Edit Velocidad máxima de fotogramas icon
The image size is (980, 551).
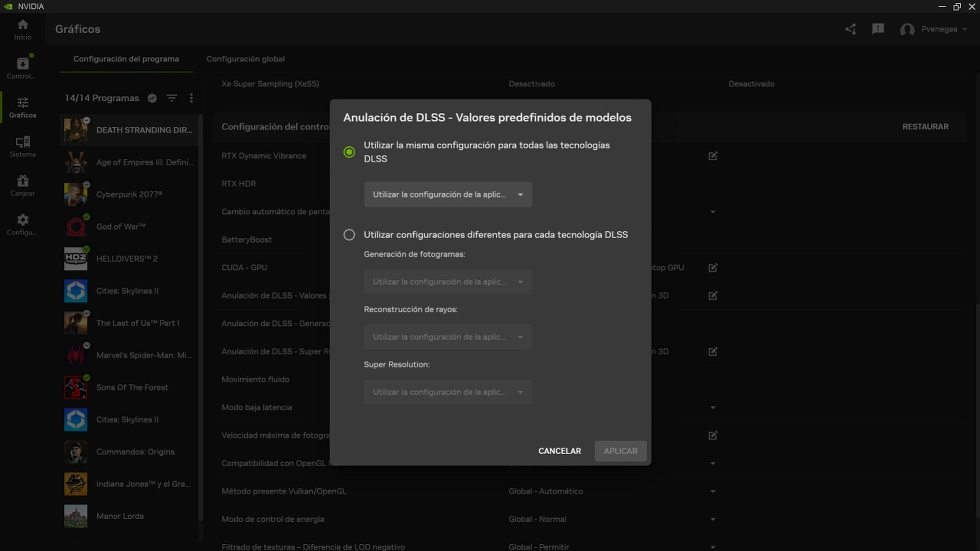tap(713, 435)
